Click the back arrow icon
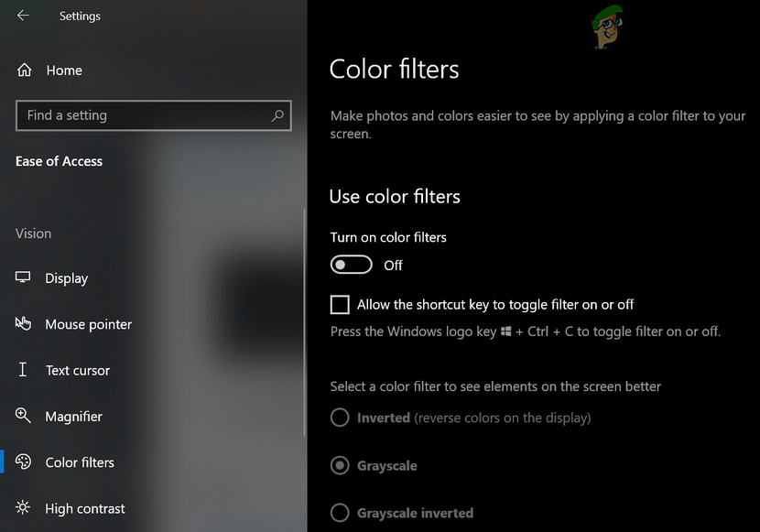This screenshot has width=760, height=532. tap(23, 16)
